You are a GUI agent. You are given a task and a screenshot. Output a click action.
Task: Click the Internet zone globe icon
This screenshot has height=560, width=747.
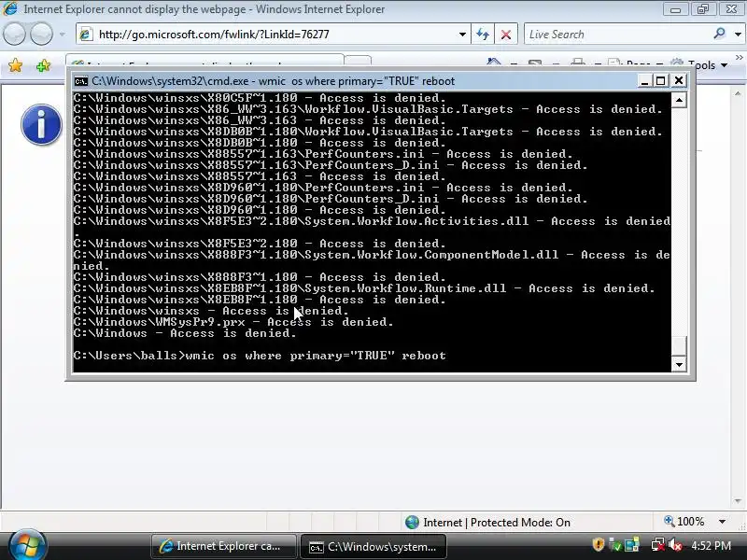pos(412,523)
